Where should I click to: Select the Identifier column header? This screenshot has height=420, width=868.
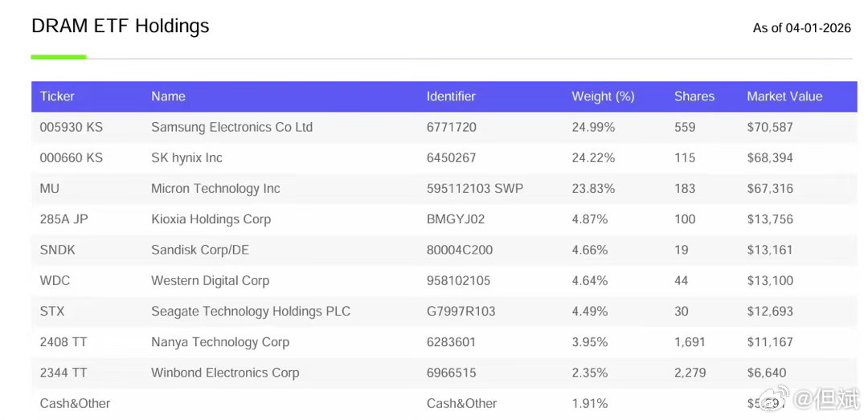pyautogui.click(x=451, y=96)
